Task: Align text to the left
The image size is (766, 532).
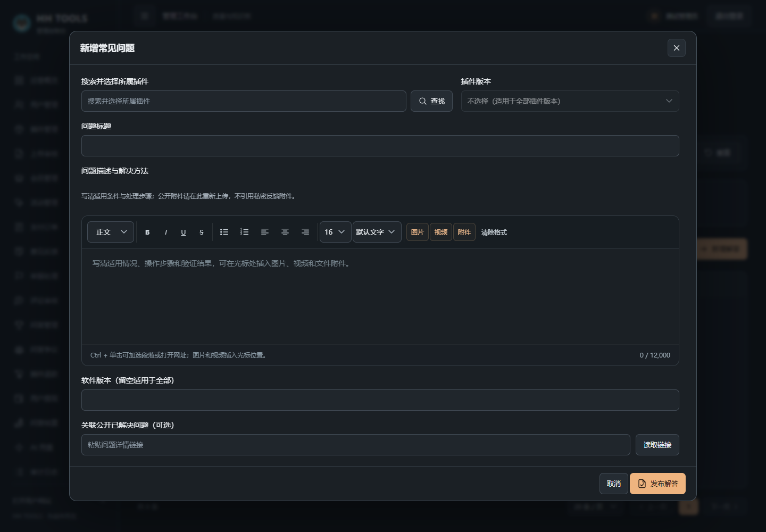Action: [x=264, y=232]
